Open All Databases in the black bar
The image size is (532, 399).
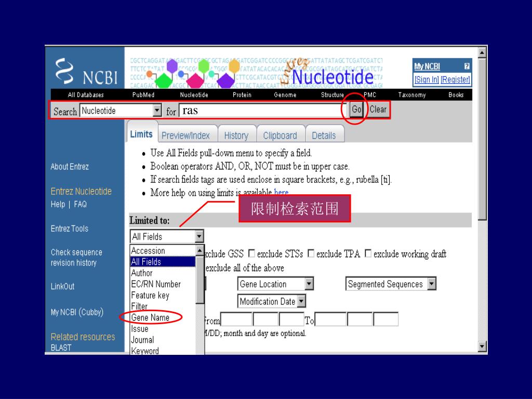(86, 95)
